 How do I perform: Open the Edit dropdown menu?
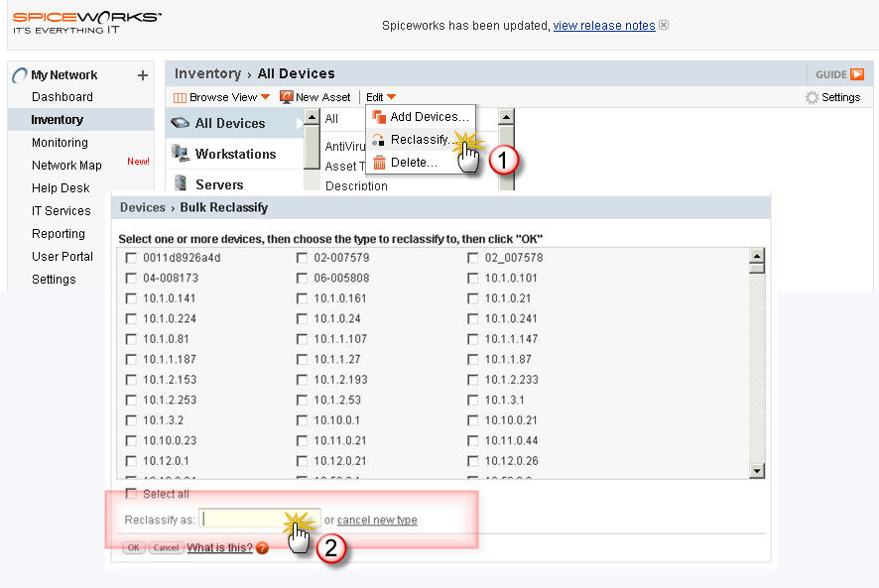[377, 96]
